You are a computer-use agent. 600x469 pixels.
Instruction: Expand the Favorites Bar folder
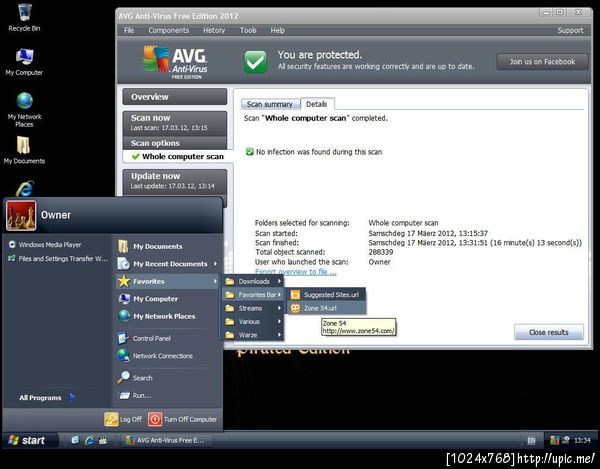coord(253,295)
